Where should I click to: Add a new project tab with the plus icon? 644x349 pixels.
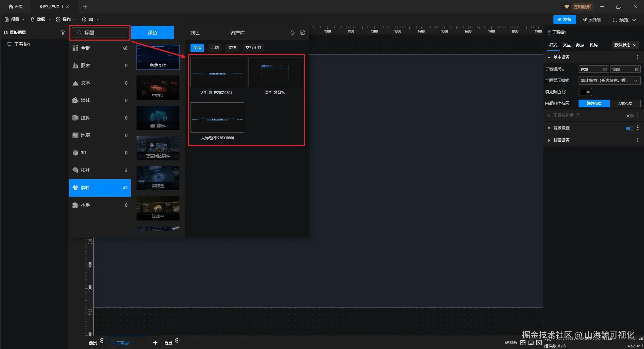click(x=85, y=7)
